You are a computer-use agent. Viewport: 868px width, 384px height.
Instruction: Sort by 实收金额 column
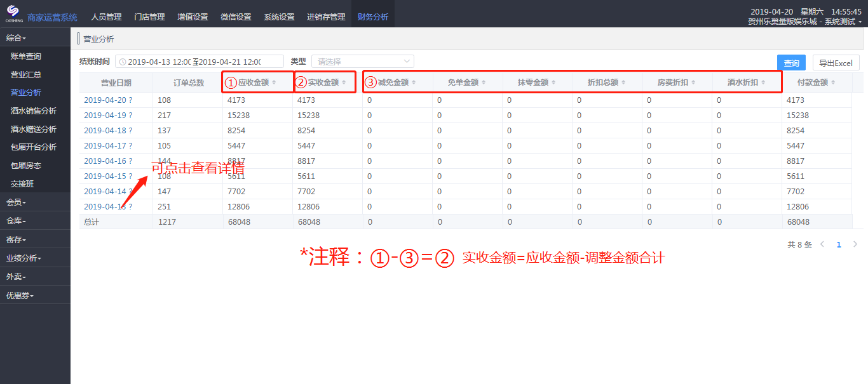click(x=344, y=83)
